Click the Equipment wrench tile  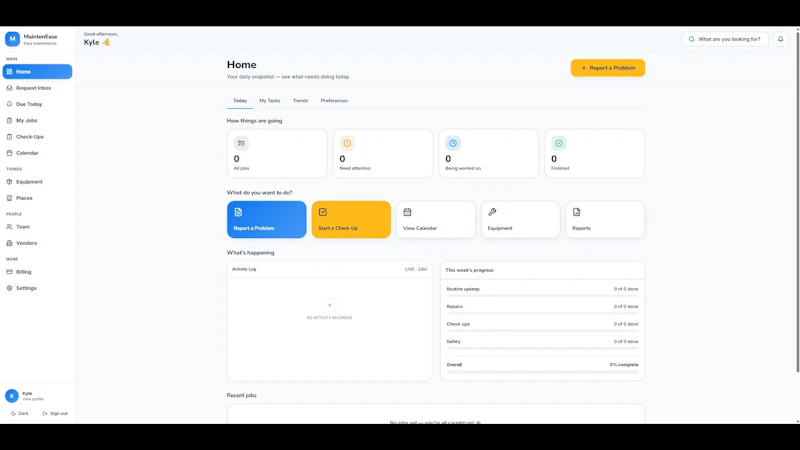(x=520, y=219)
